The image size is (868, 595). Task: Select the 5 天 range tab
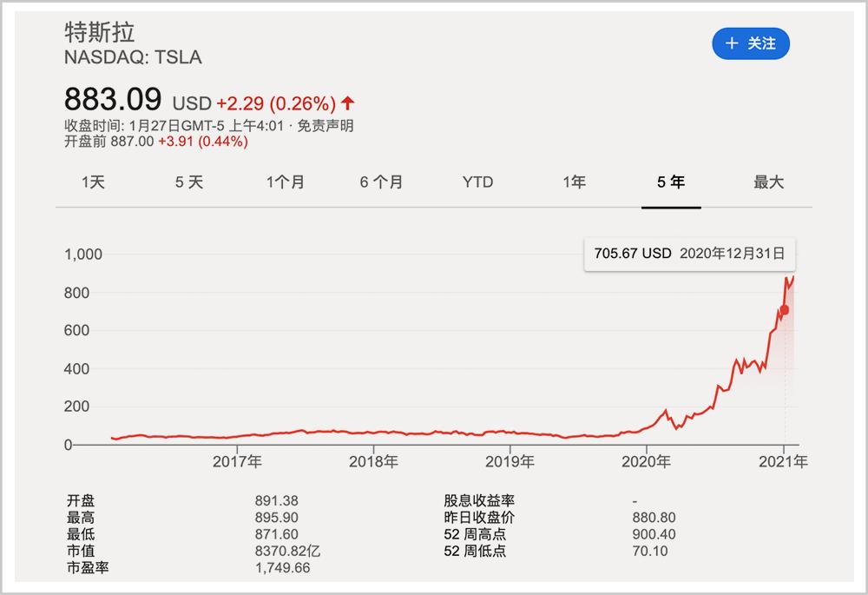pos(189,182)
